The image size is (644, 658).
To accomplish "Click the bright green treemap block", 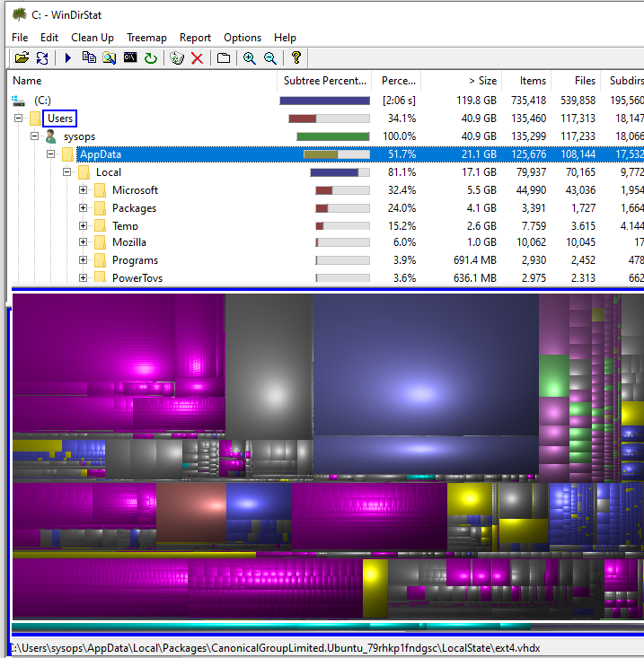I will [554, 375].
